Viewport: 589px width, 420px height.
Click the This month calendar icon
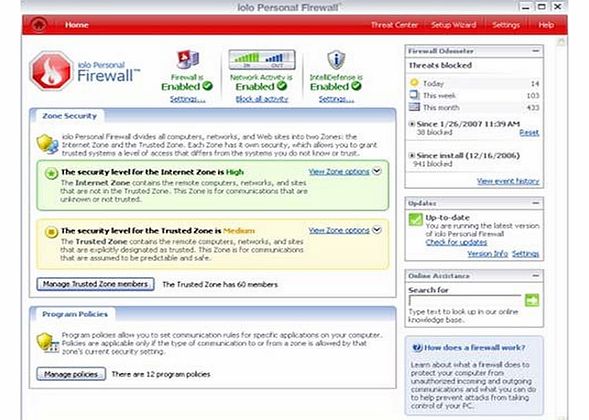(x=414, y=107)
